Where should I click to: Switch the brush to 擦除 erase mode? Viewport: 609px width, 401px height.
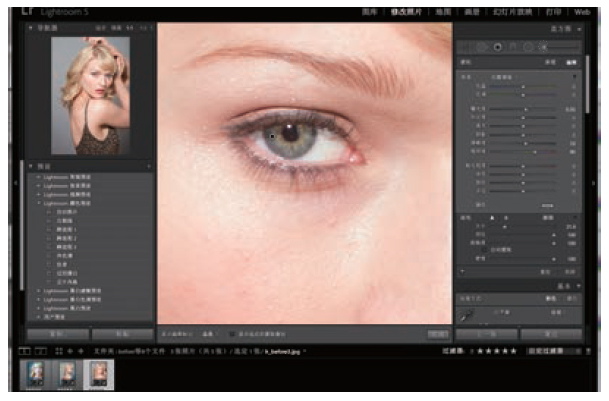[x=548, y=218]
